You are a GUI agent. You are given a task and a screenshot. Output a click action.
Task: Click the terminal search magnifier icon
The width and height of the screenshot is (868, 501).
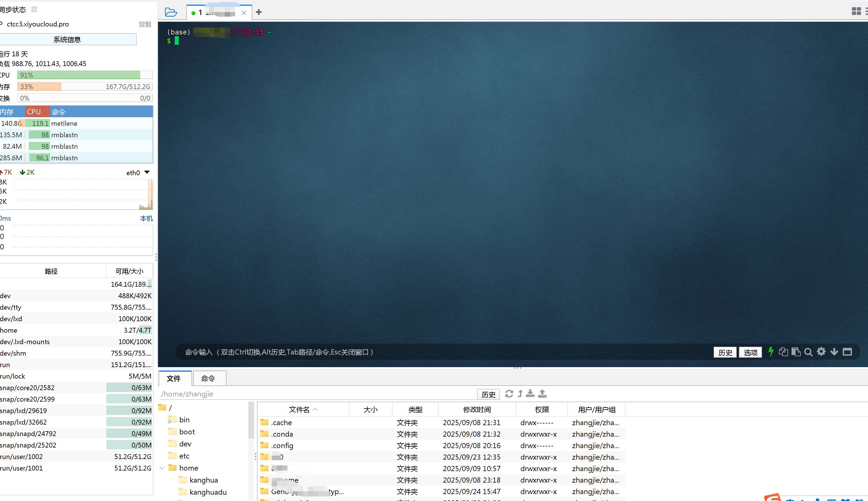(x=809, y=352)
